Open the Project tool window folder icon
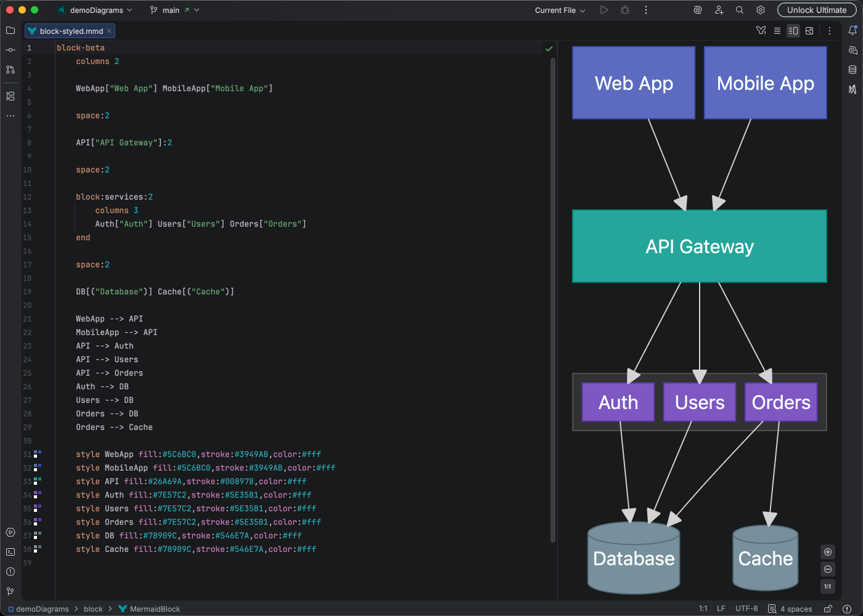The height and width of the screenshot is (616, 863). [x=10, y=30]
